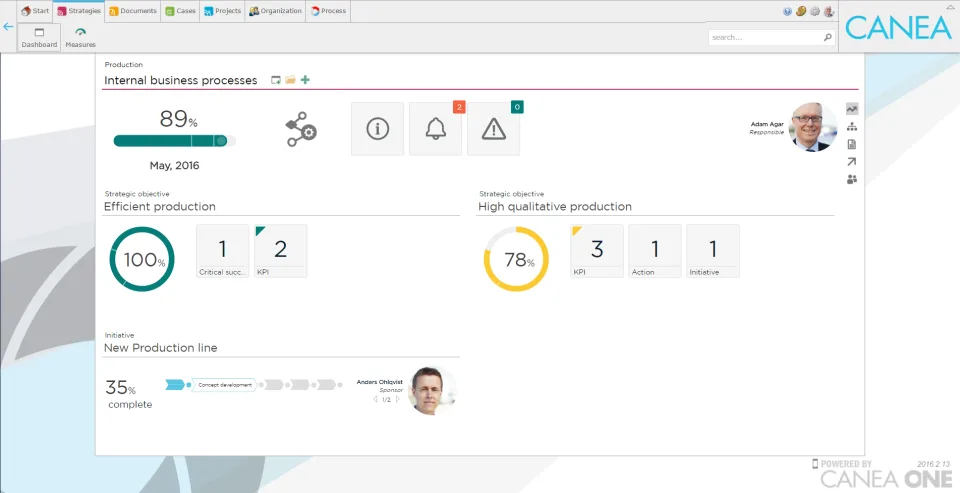Click the diagonal arrow sidebar icon
This screenshot has width=960, height=493.
[x=852, y=162]
